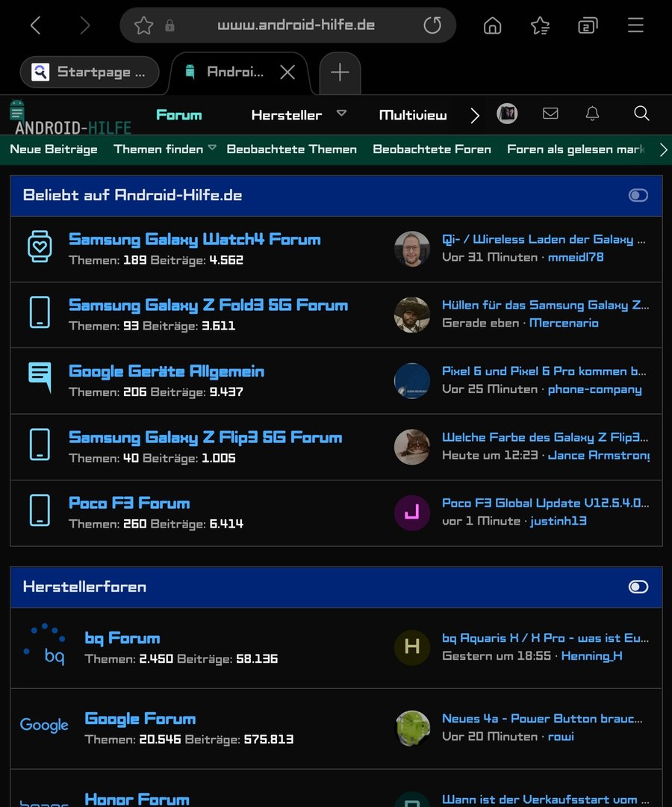Image resolution: width=672 pixels, height=807 pixels.
Task: Open the browser hamburger menu
Action: 635,25
